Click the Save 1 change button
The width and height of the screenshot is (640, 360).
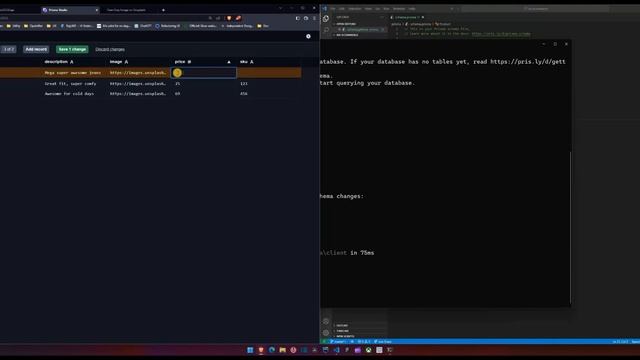72,49
